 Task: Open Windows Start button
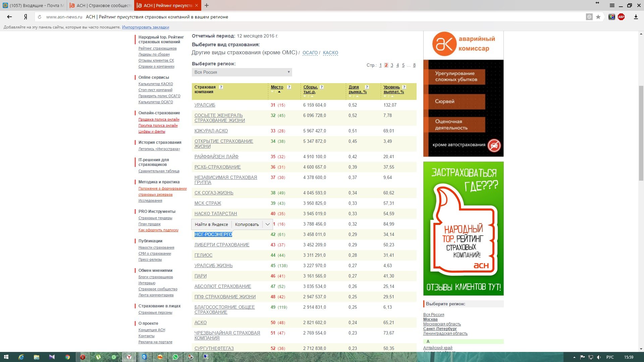tap(6, 357)
